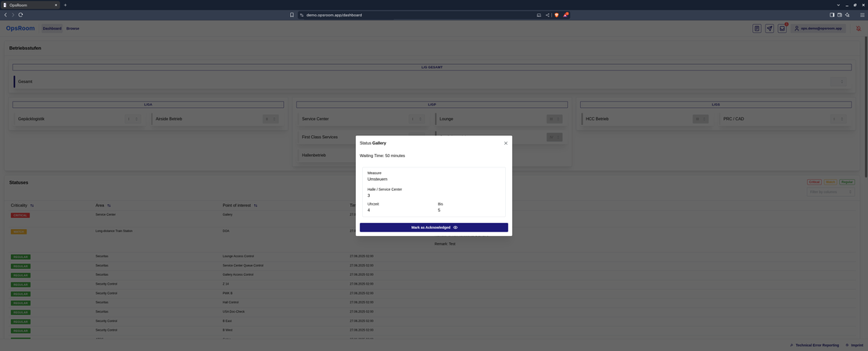Image resolution: width=868 pixels, height=351 pixels.
Task: Click the site settings icon in address bar
Action: (x=303, y=15)
